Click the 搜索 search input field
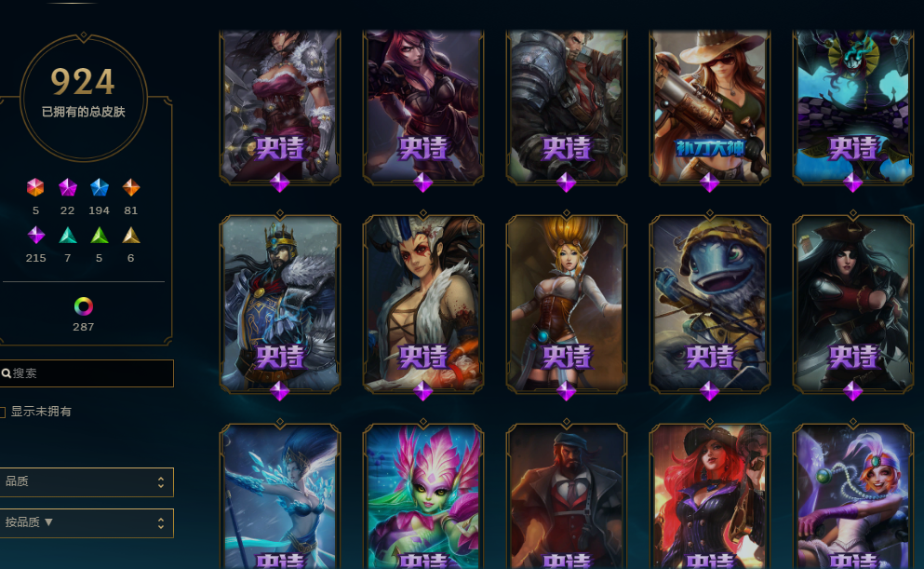This screenshot has height=569, width=924. pos(86,373)
